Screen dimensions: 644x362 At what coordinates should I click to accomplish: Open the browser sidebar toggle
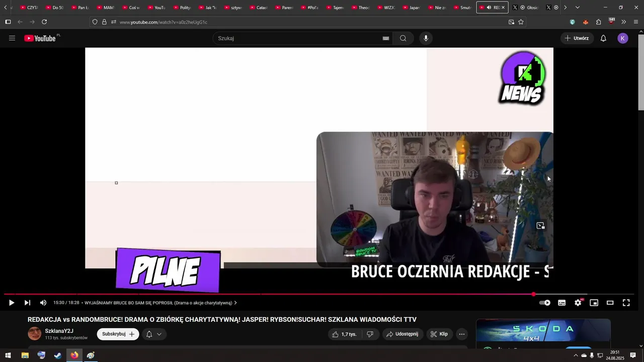8,22
